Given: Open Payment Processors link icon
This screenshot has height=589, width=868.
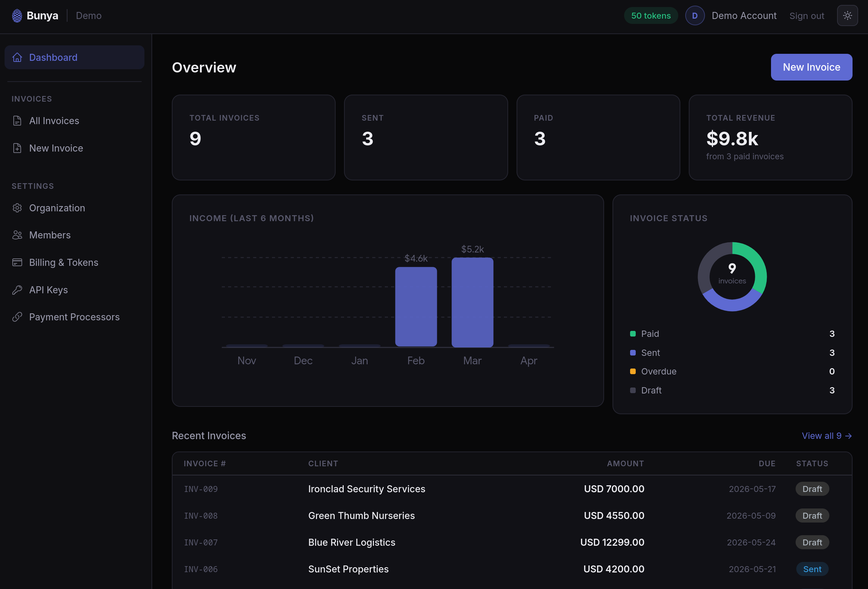Looking at the screenshot, I should [17, 317].
